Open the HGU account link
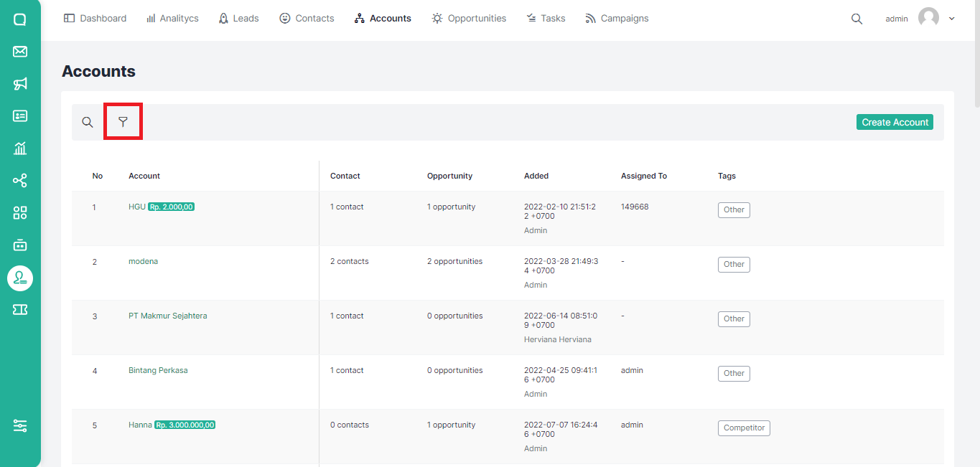980x467 pixels. click(x=137, y=207)
